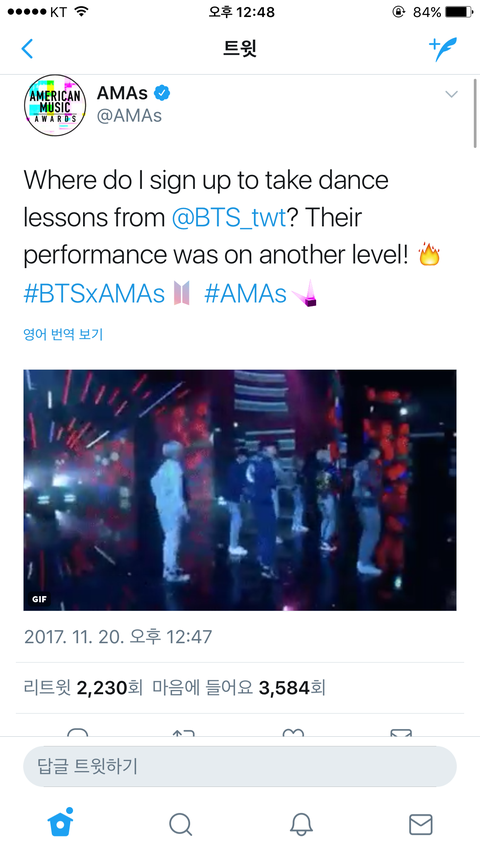480x853 pixels.
Task: Tap the verified badge next to AMAs
Action: click(x=162, y=93)
